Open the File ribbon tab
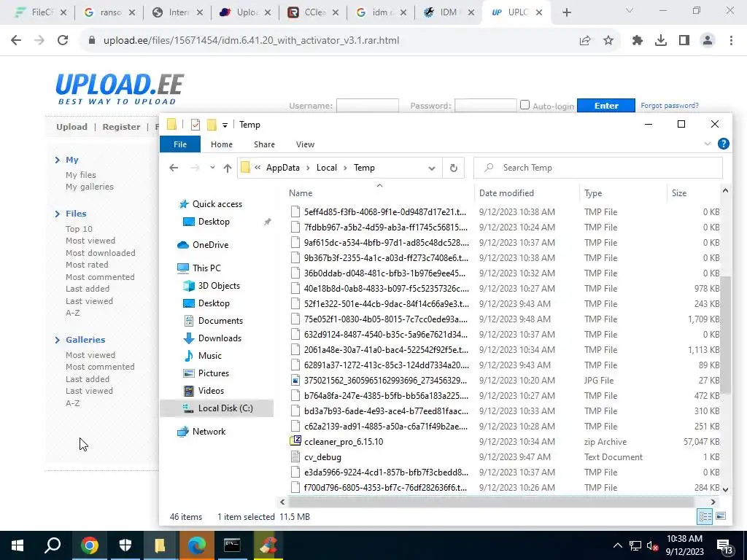 [180, 144]
